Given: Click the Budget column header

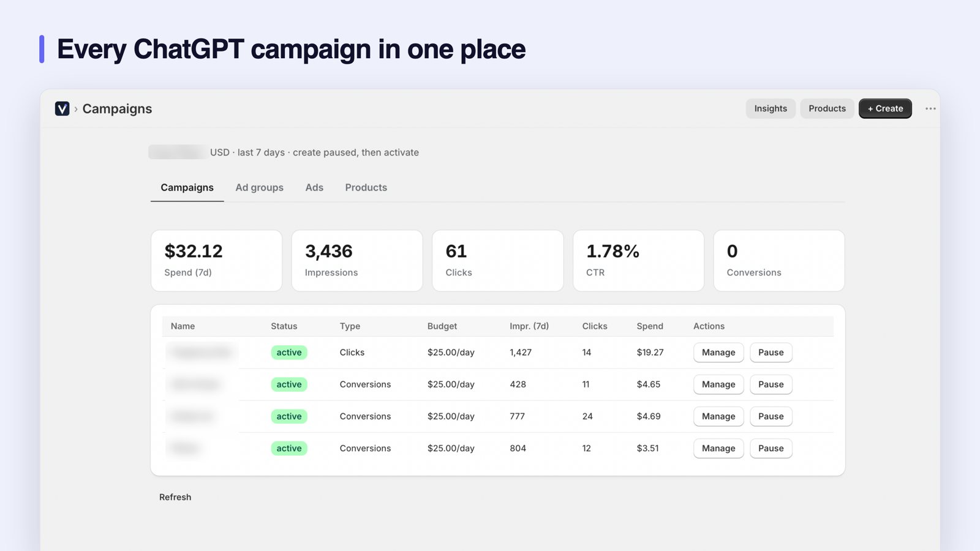Looking at the screenshot, I should pyautogui.click(x=442, y=326).
